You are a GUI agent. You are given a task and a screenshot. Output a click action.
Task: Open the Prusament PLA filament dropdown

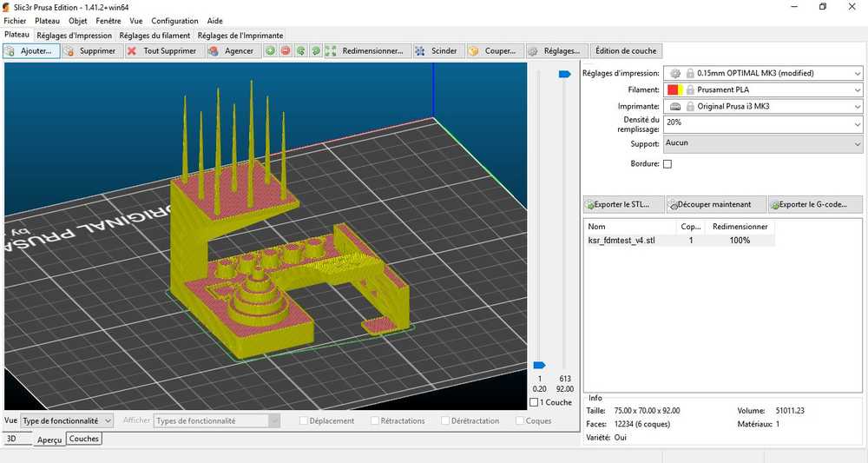pos(763,89)
